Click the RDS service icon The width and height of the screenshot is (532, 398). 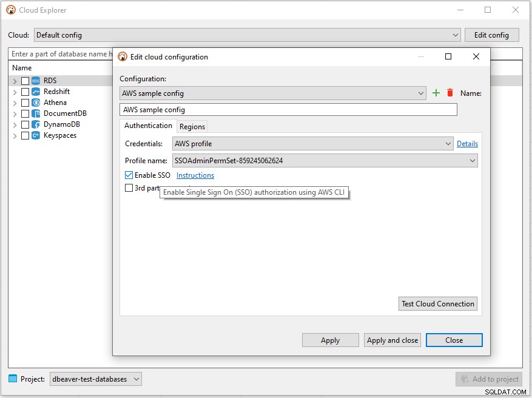(x=36, y=81)
